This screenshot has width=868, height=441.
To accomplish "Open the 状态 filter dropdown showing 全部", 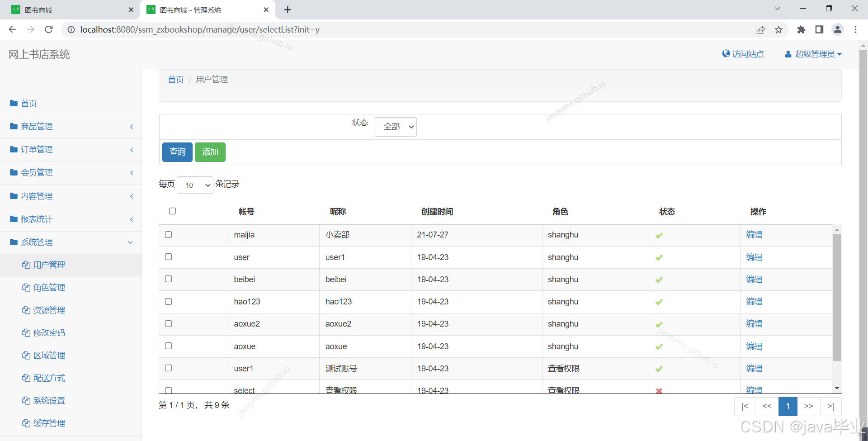I will pos(395,127).
